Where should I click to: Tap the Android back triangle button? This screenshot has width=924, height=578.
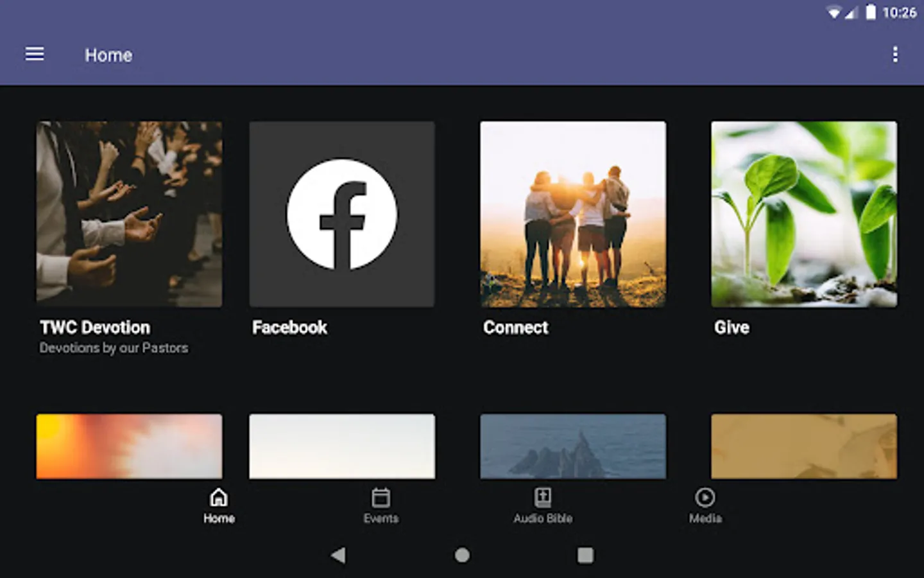(338, 555)
